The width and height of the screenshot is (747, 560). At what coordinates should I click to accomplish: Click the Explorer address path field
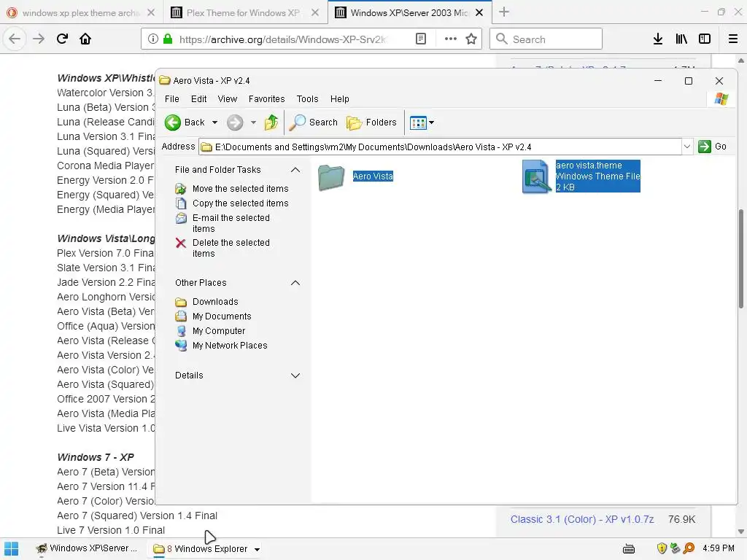(441, 147)
